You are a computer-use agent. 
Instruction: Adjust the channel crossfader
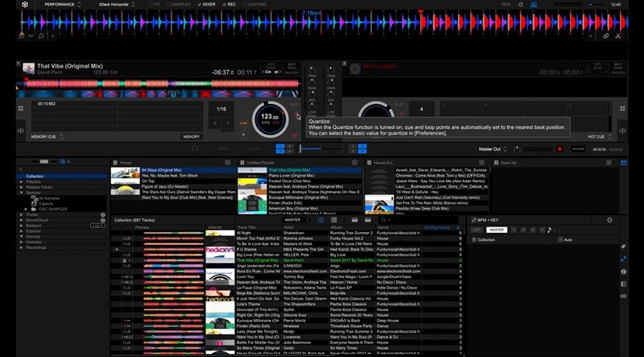(x=321, y=149)
